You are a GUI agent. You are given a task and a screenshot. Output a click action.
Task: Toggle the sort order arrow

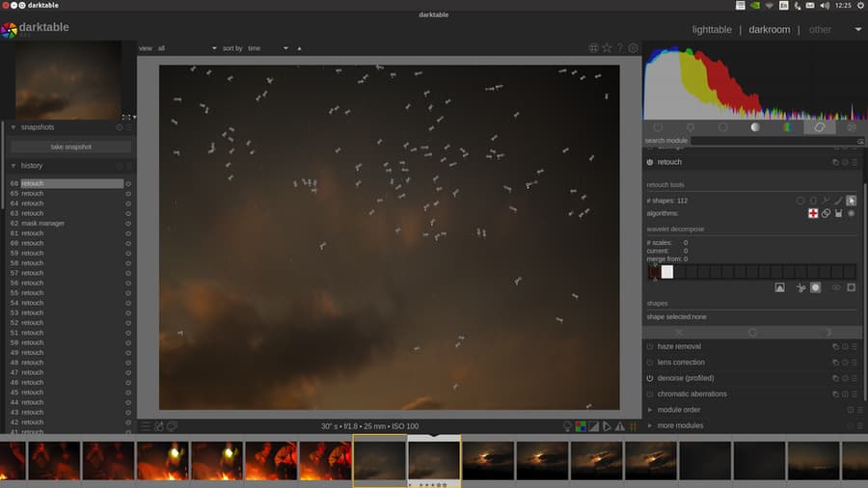(x=300, y=48)
